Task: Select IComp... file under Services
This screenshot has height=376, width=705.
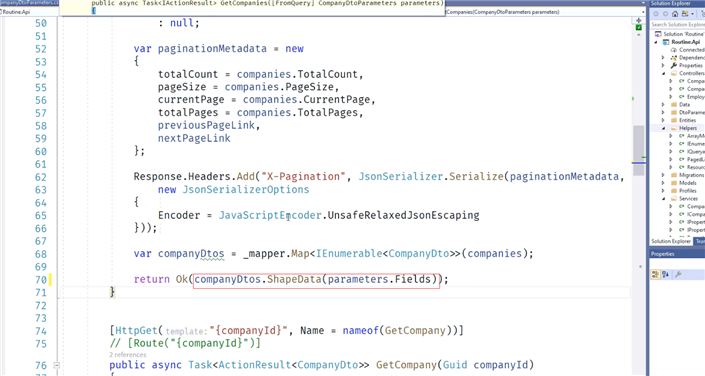Action: pos(696,214)
